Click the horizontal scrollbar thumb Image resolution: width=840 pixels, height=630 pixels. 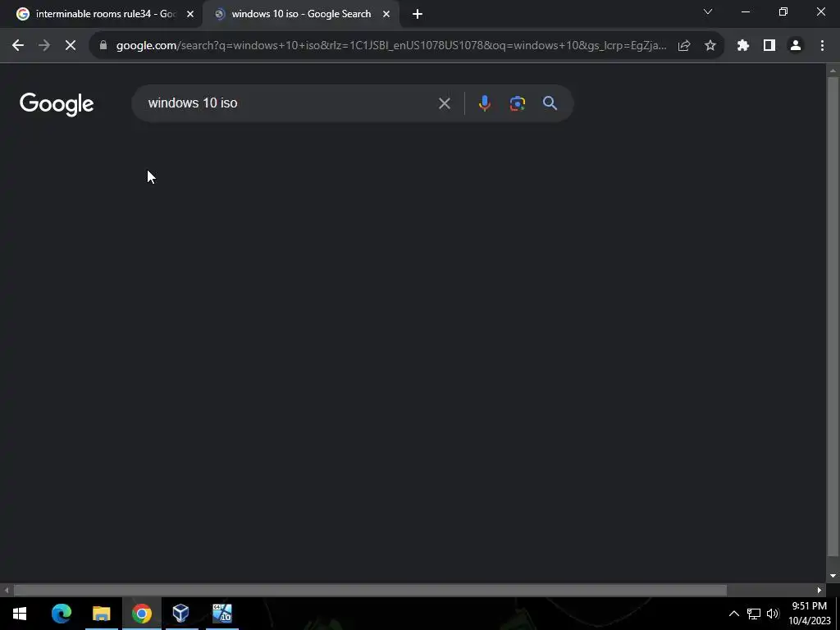point(370,591)
